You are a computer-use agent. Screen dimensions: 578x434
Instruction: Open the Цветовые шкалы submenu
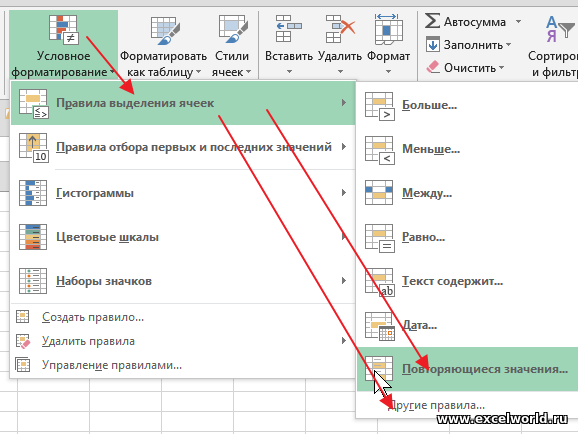tap(183, 237)
